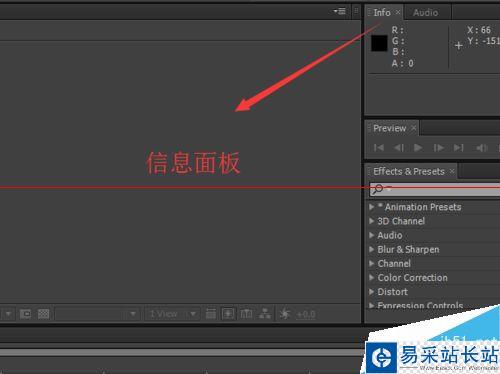This screenshot has width=500, height=374.
Task: Jump to First Frame in Preview
Action: [x=379, y=147]
